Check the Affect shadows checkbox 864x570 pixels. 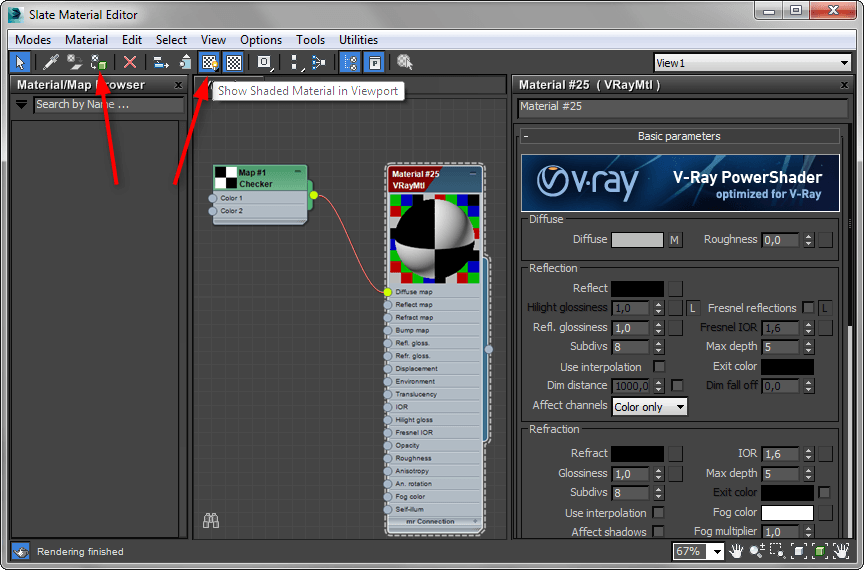(659, 532)
